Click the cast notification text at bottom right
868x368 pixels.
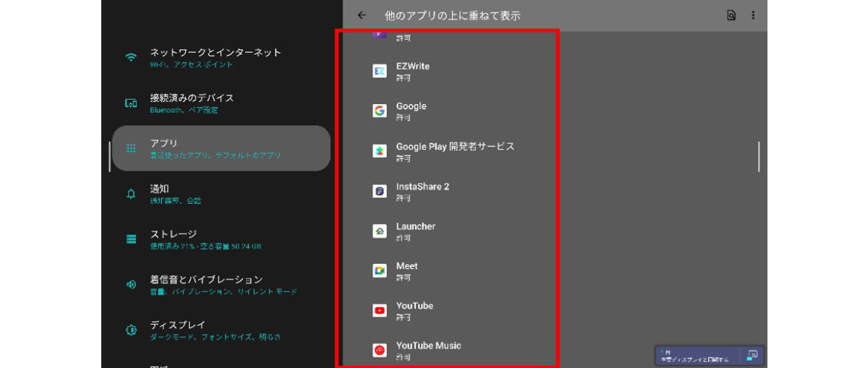694,356
